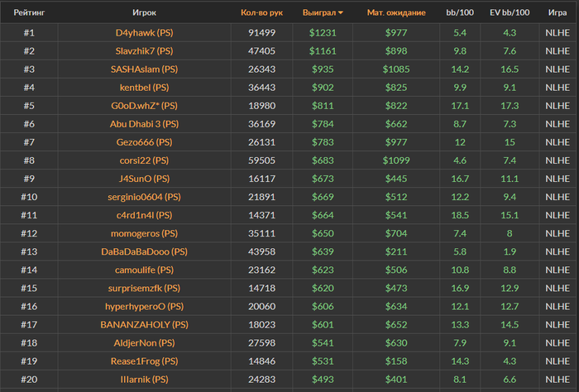Select rank #20 cell
The height and width of the screenshot is (392, 579).
[x=29, y=379]
